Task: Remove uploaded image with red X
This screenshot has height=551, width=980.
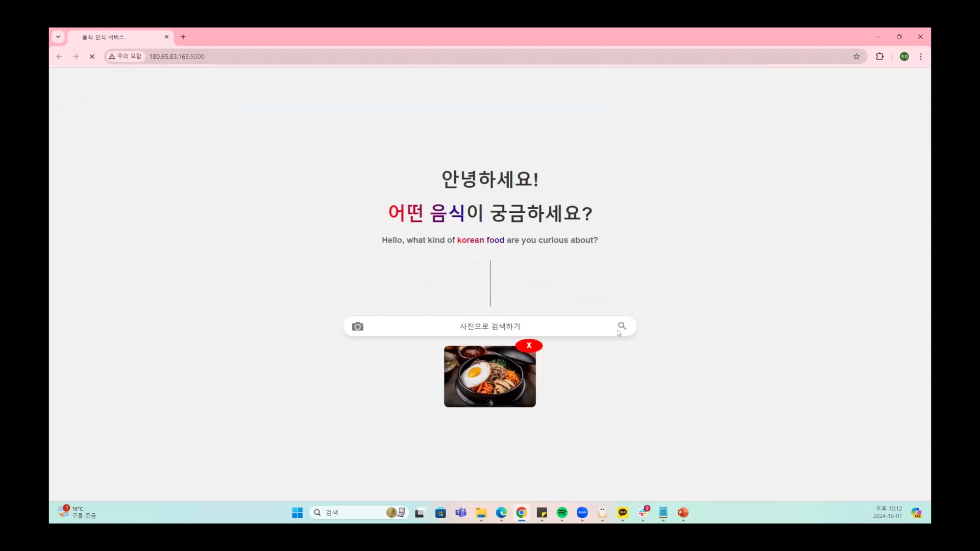Action: [x=529, y=345]
